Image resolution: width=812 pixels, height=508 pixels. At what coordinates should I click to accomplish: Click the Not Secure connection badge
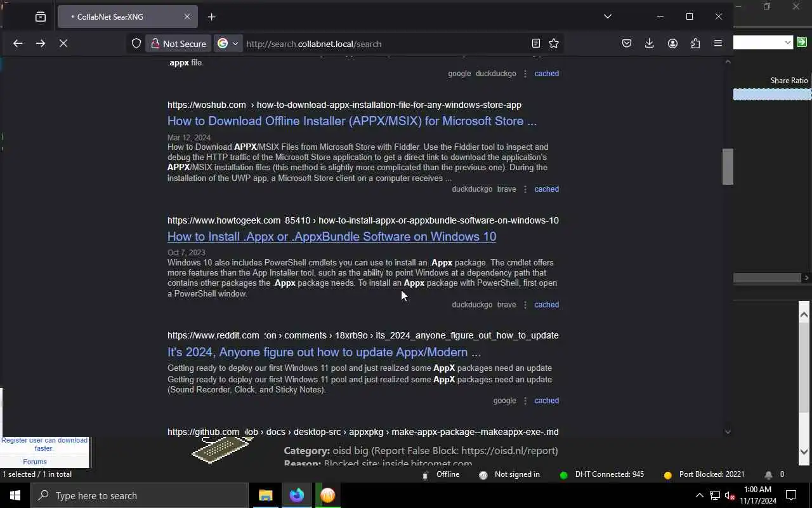tap(178, 44)
